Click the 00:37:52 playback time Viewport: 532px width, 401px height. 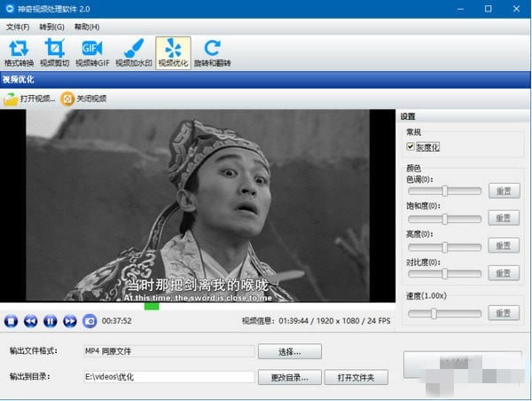pyautogui.click(x=117, y=321)
